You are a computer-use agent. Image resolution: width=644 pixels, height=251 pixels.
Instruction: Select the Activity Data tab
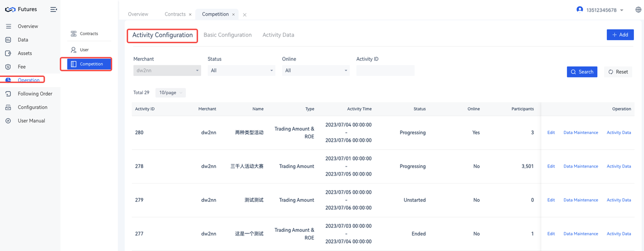tap(278, 35)
